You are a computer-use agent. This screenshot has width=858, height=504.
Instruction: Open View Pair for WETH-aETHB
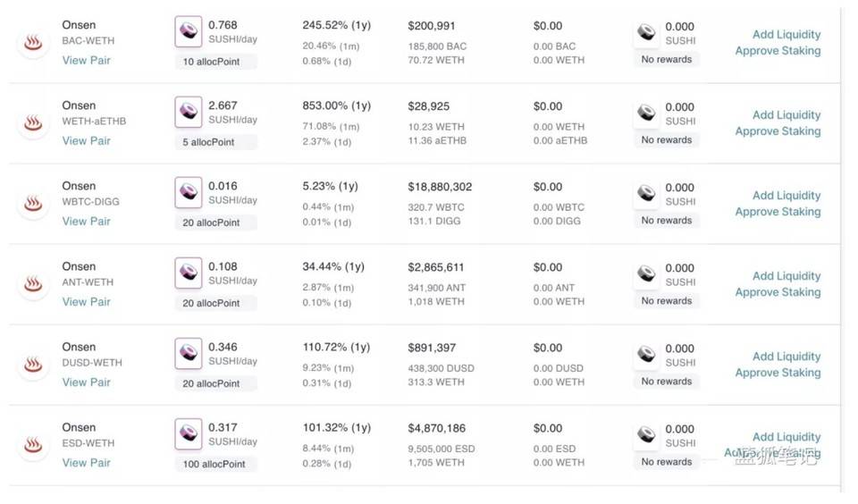(x=86, y=140)
